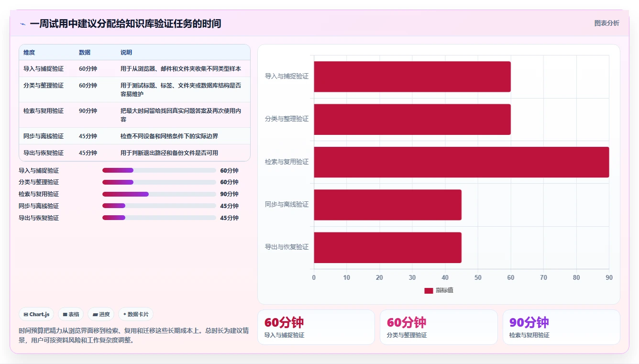639x364 pixels.
Task: Click the 90分钟 cell in the table
Action: (88, 111)
